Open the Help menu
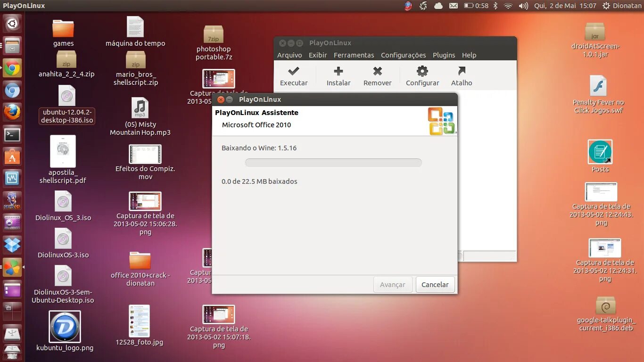 (469, 55)
